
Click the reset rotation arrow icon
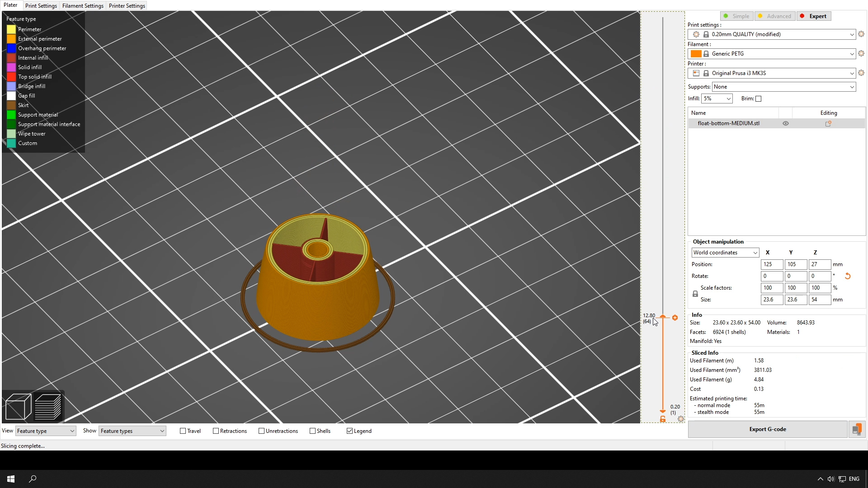click(x=848, y=276)
